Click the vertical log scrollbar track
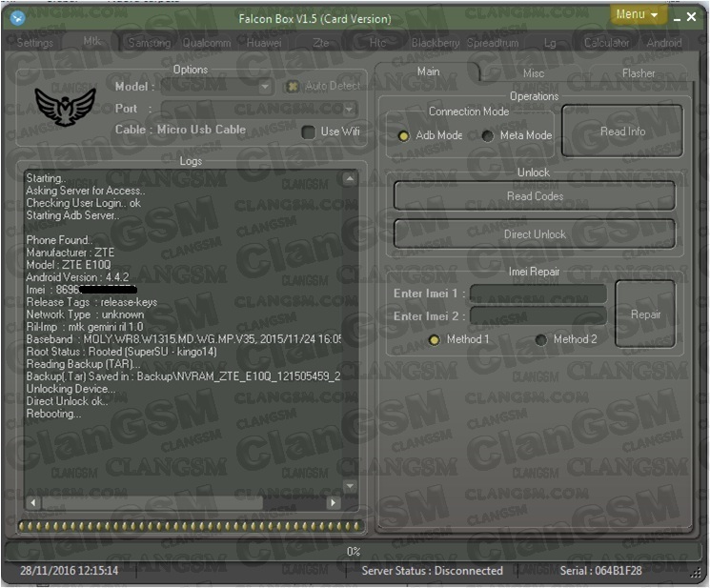The width and height of the screenshot is (710, 588). coord(350,333)
